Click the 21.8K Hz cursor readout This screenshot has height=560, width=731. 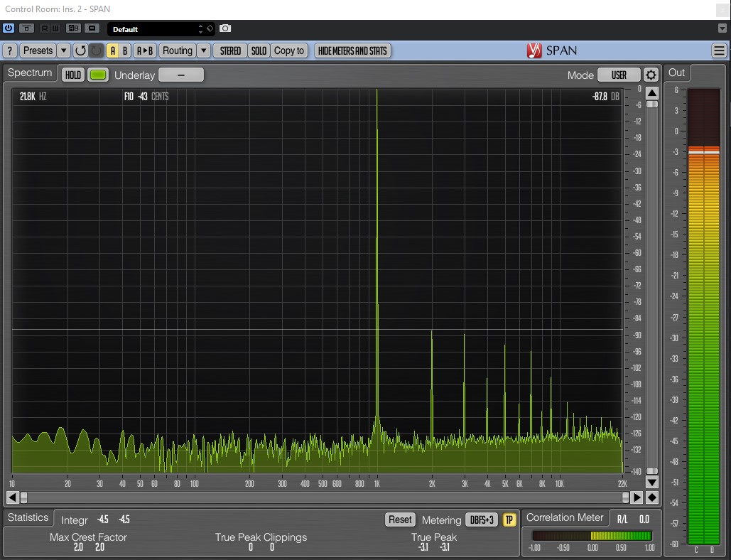point(33,97)
